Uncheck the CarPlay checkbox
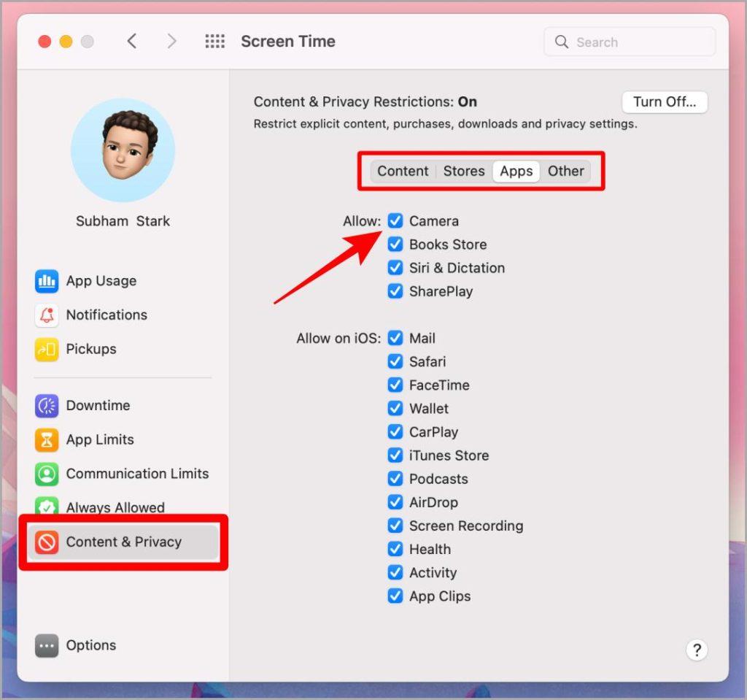The height and width of the screenshot is (700, 747). 395,431
